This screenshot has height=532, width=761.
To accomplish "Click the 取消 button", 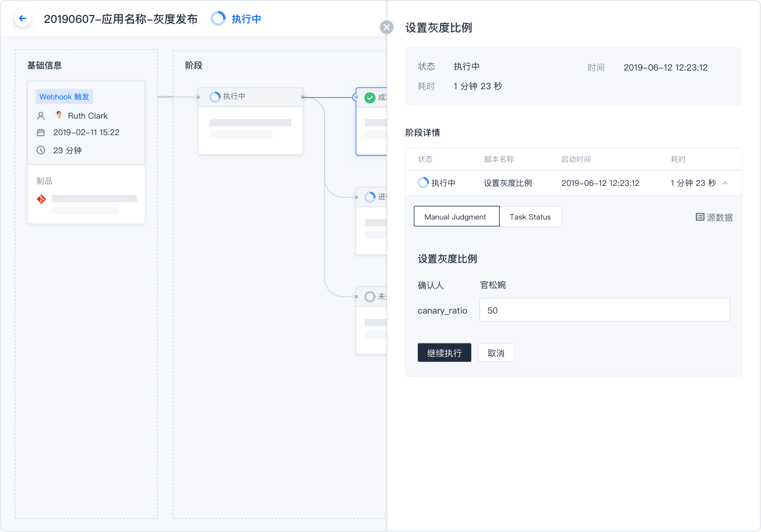I will (495, 353).
